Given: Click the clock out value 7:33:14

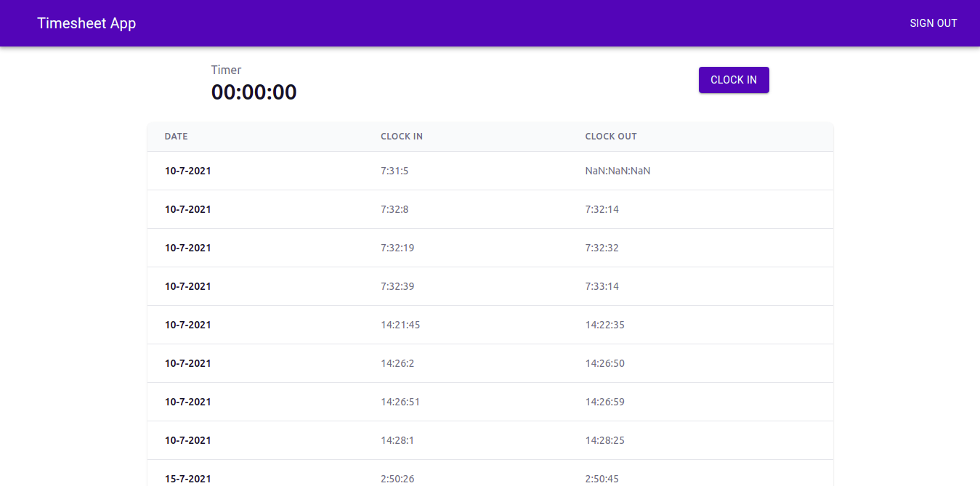Looking at the screenshot, I should point(602,285).
